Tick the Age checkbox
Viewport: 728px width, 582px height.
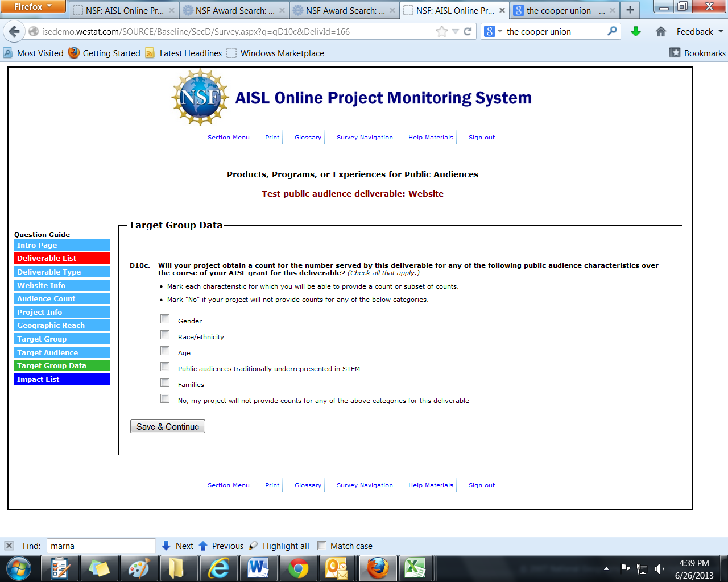(165, 351)
